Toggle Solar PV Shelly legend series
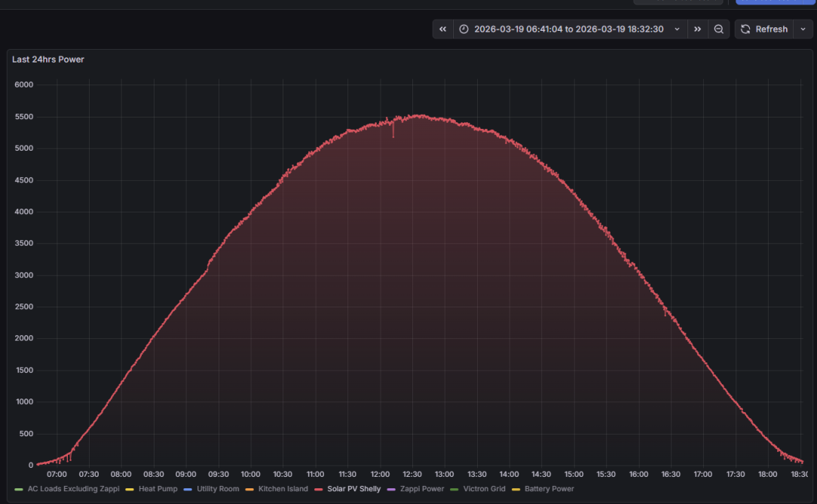The width and height of the screenshot is (817, 504). pyautogui.click(x=353, y=489)
